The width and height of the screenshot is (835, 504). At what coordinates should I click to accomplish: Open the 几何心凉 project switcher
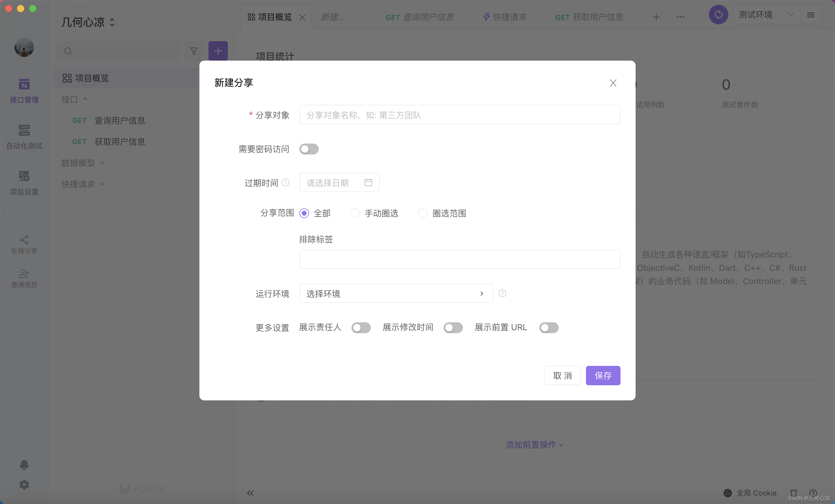[x=88, y=22]
